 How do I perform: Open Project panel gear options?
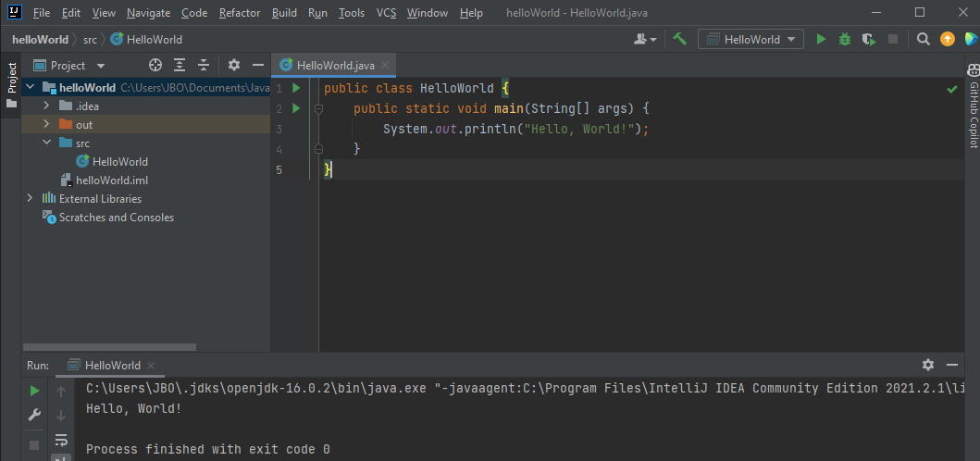234,65
